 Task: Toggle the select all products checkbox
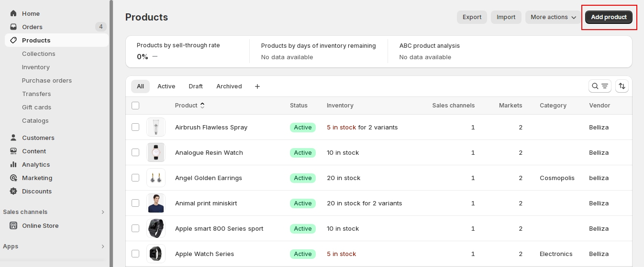coord(135,106)
